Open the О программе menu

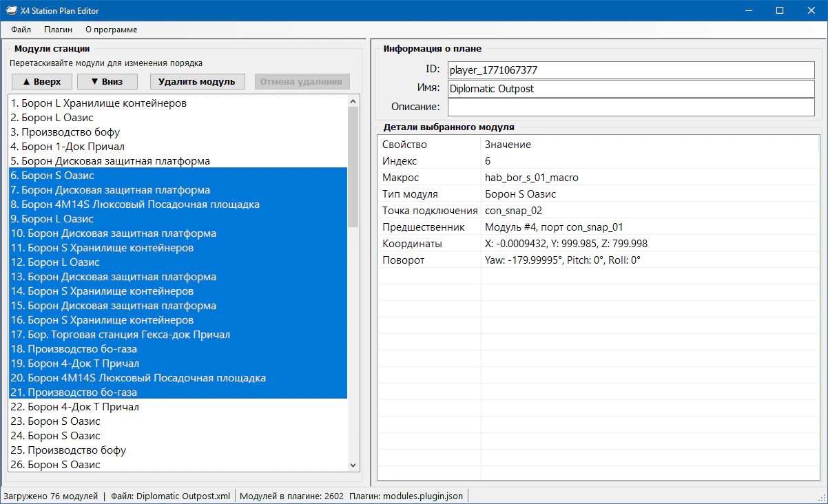[111, 30]
